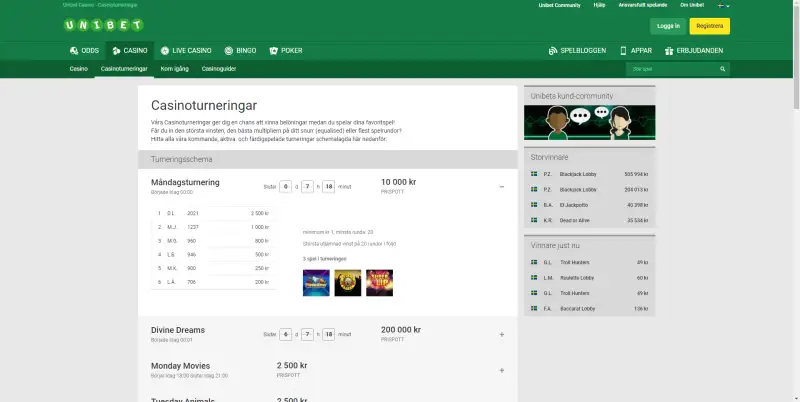Open the language flag dropdown
Viewport: 800px width, 402px height.
click(723, 6)
